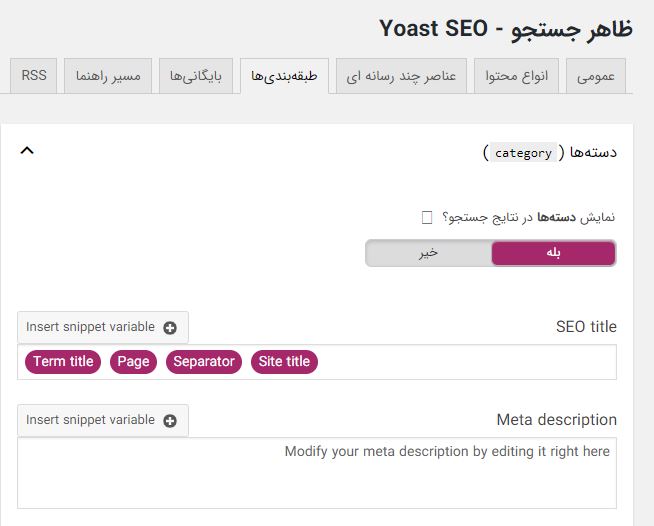Select the Separator variable tag

tap(204, 362)
